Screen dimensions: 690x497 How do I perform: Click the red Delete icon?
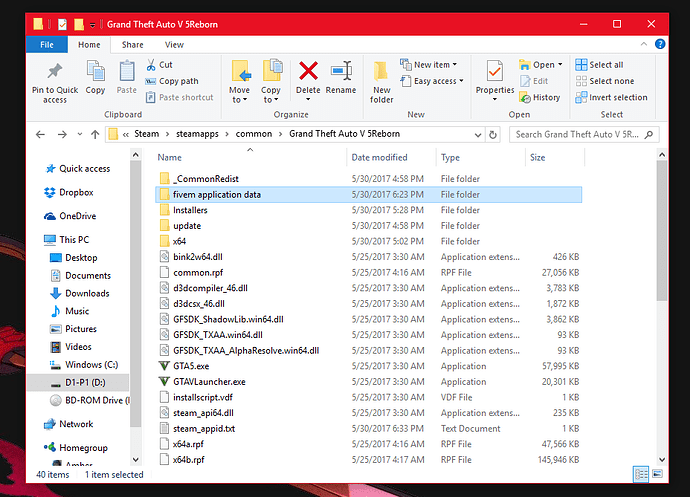[308, 71]
